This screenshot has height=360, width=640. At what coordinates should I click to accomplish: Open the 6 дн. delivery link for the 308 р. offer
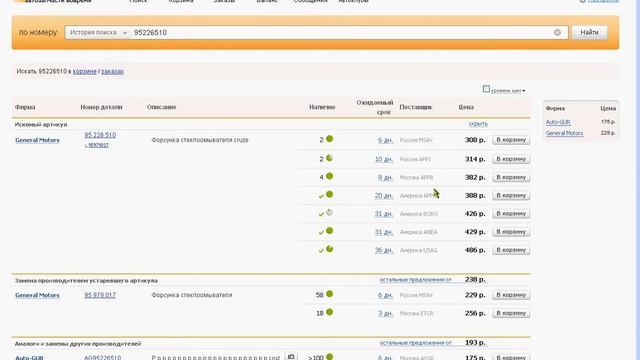point(385,140)
